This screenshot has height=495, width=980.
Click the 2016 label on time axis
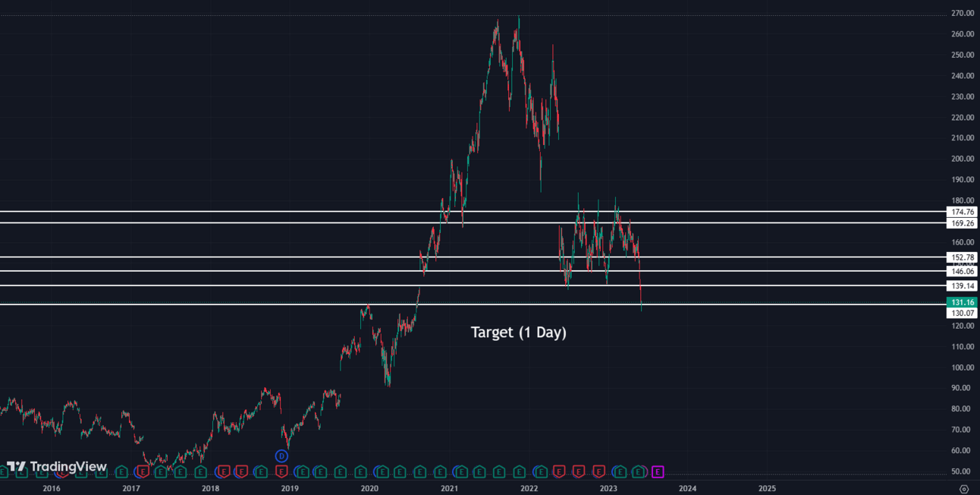(x=52, y=488)
